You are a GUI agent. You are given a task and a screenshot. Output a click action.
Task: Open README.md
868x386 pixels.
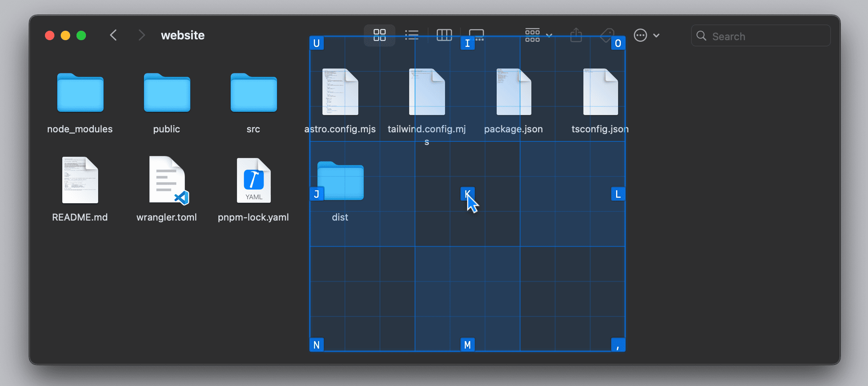pos(80,181)
